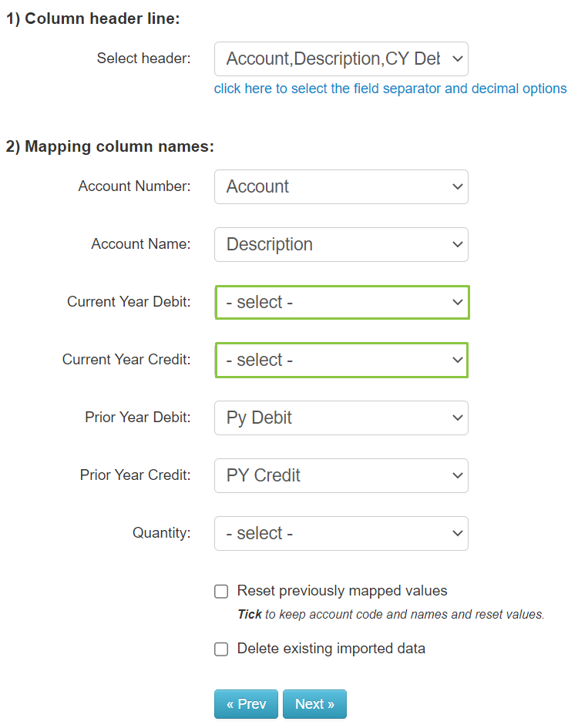This screenshot has width=578, height=728.
Task: Open the Prior Year Credit dropdown
Action: [x=341, y=475]
